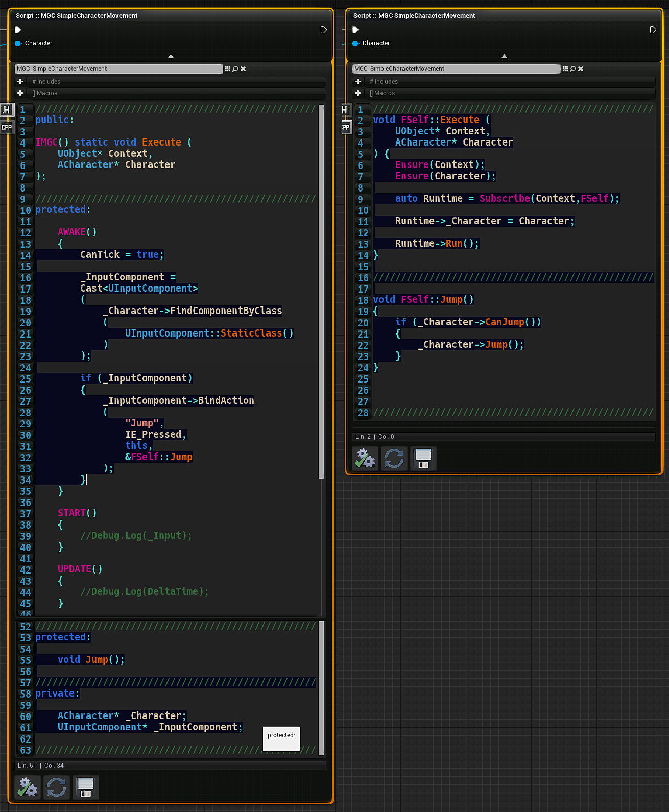The height and width of the screenshot is (812, 669).
Task: Click the AWAKE() line in left editor
Action: point(77,232)
